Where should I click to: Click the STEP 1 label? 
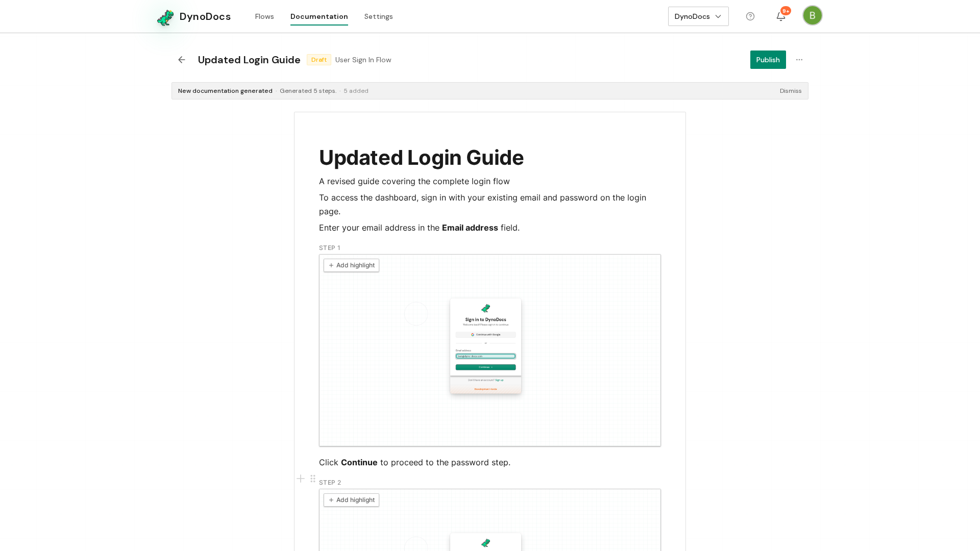[329, 248]
